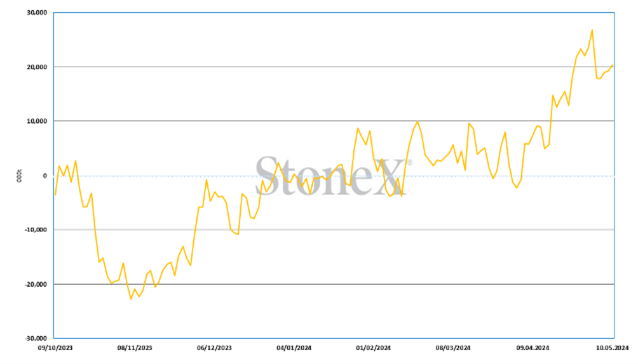Viewport: 638px width, 364px height.
Task: Select the 04/01/2024 date label
Action: coord(294,348)
